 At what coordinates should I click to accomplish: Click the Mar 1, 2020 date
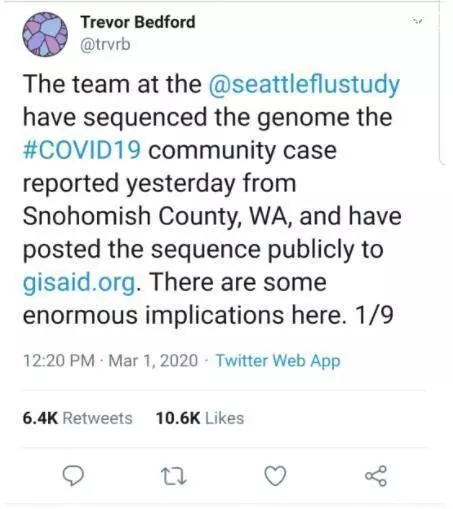153,361
